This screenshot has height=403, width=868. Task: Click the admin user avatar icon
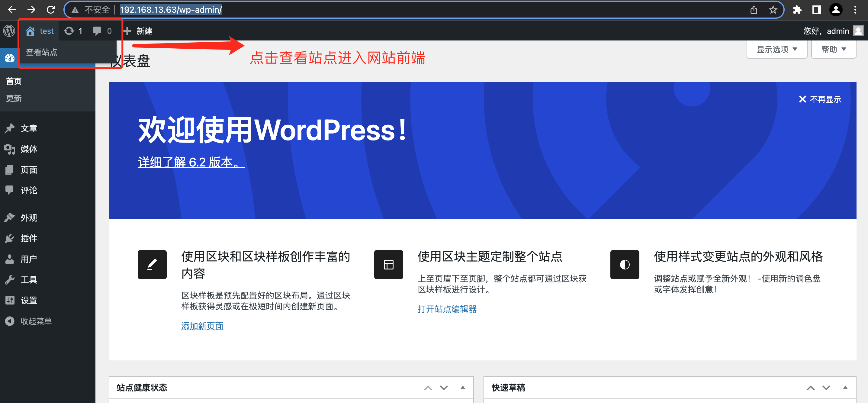tap(858, 31)
